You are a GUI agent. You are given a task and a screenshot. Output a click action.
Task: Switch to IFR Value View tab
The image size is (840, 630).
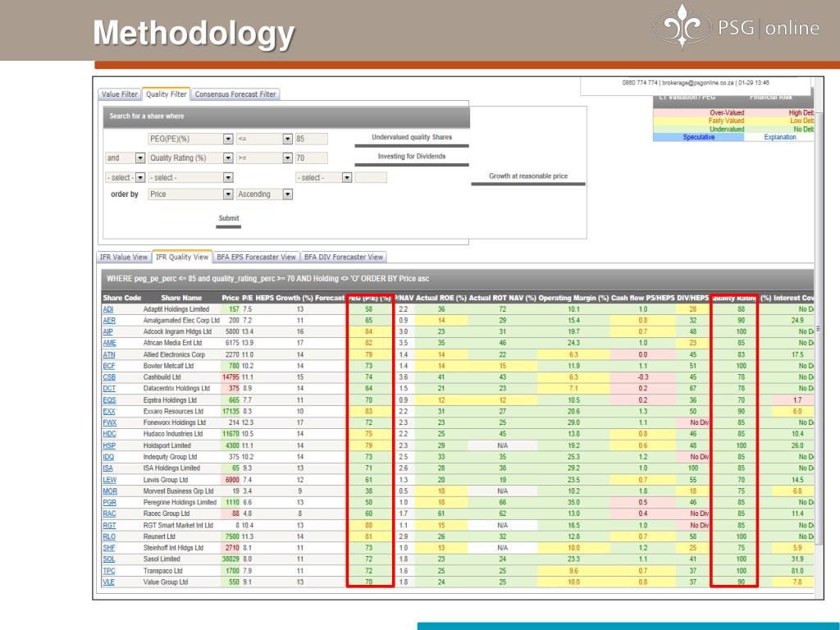[x=124, y=257]
